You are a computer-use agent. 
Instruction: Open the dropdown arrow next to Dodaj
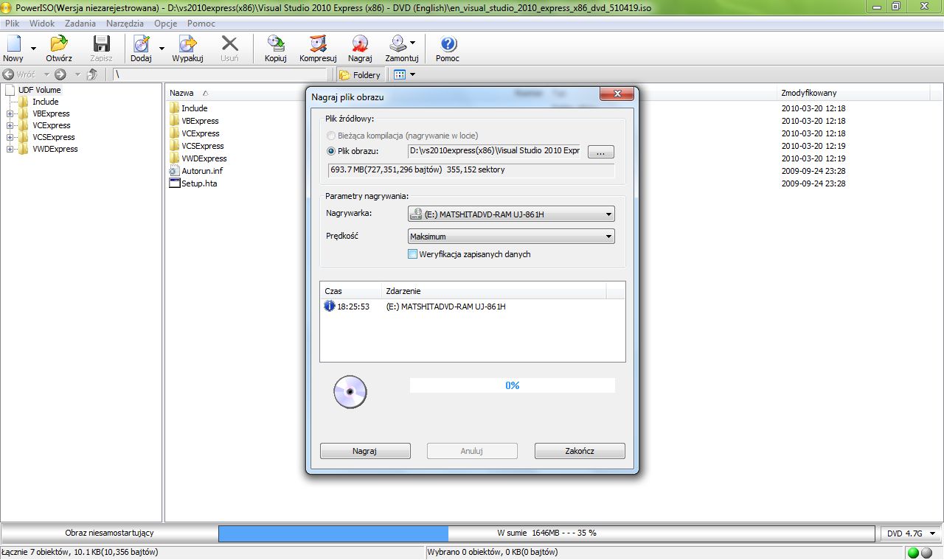tap(162, 49)
